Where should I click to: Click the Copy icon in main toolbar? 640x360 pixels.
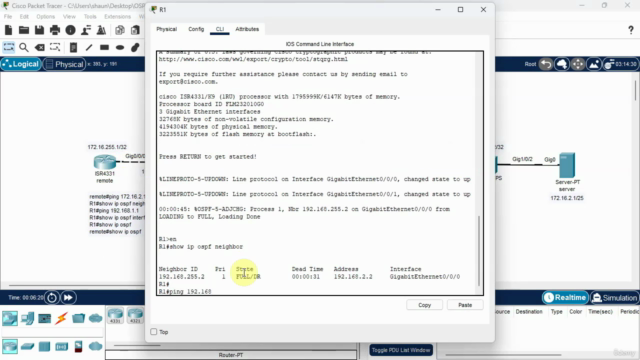coord(120,30)
